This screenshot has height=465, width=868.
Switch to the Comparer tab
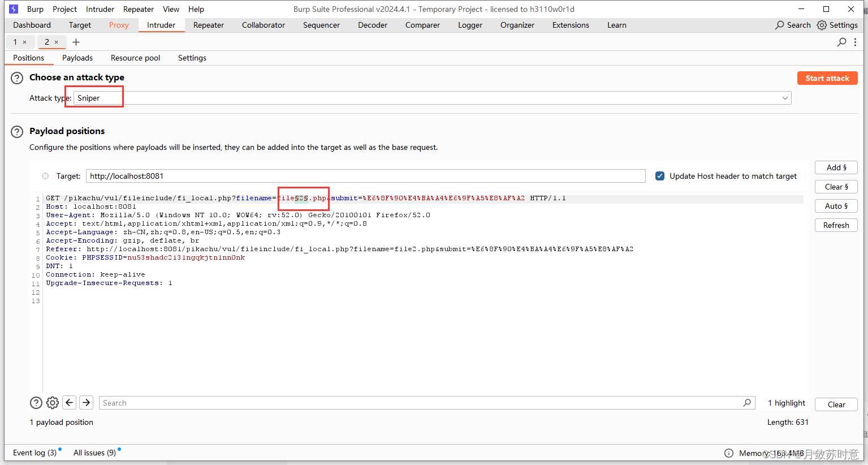click(422, 25)
